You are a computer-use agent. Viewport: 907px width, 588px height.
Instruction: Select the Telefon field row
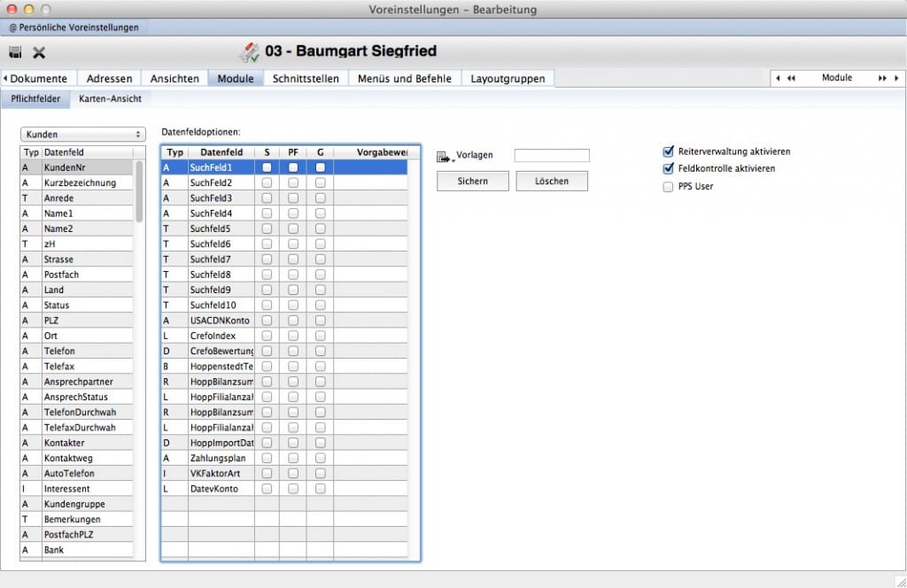(x=76, y=351)
